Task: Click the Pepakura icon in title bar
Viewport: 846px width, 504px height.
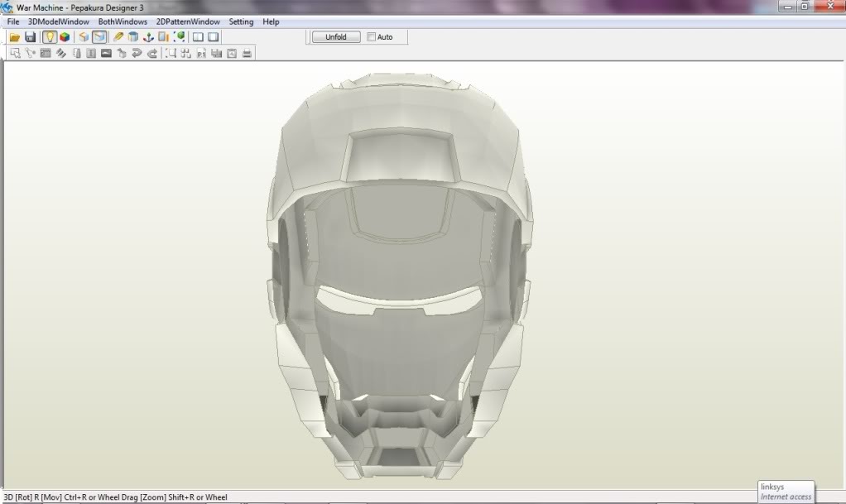Action: pyautogui.click(x=7, y=7)
